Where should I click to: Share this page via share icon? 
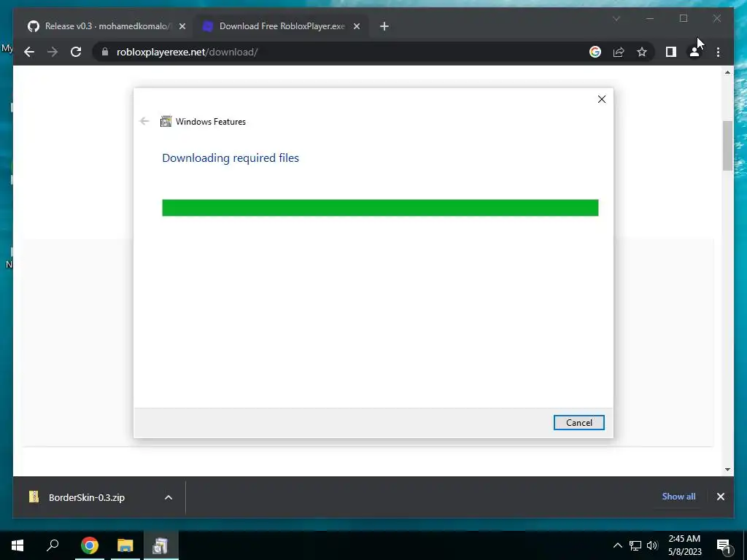[x=619, y=52]
